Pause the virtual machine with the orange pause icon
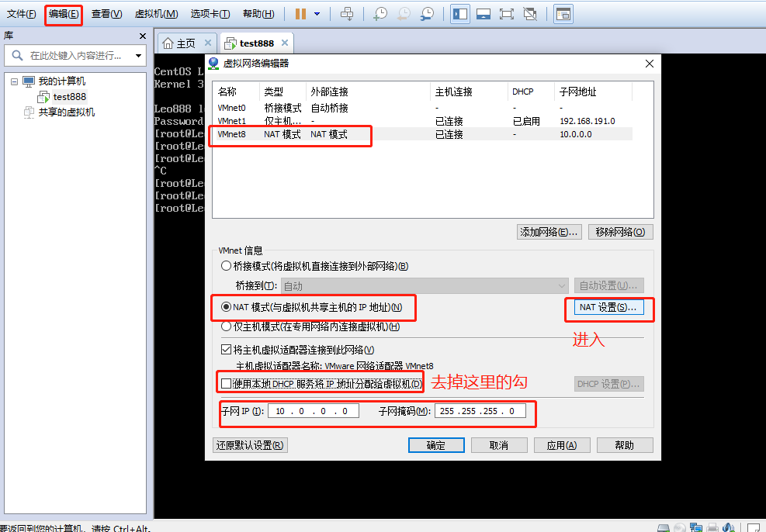The height and width of the screenshot is (532, 766). point(300,14)
